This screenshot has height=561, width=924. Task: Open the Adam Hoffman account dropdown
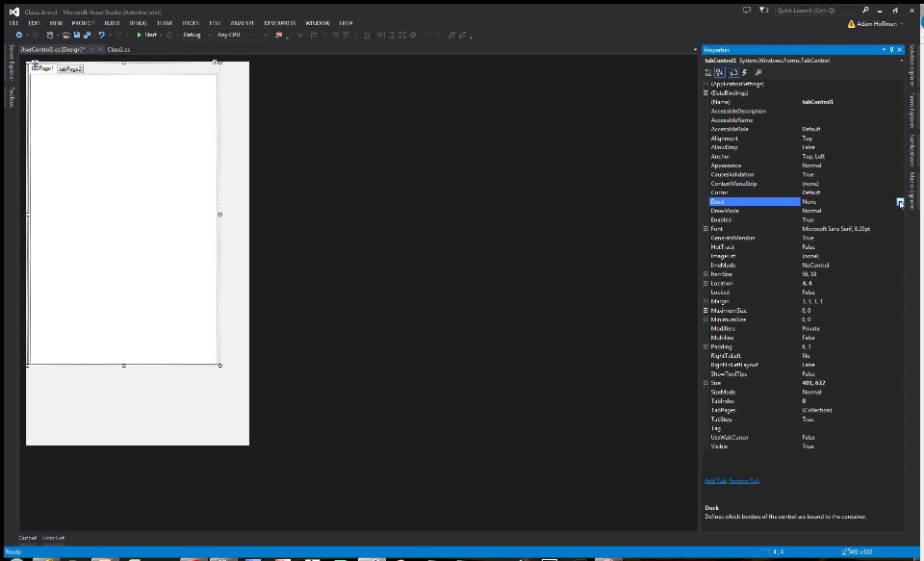tap(902, 24)
